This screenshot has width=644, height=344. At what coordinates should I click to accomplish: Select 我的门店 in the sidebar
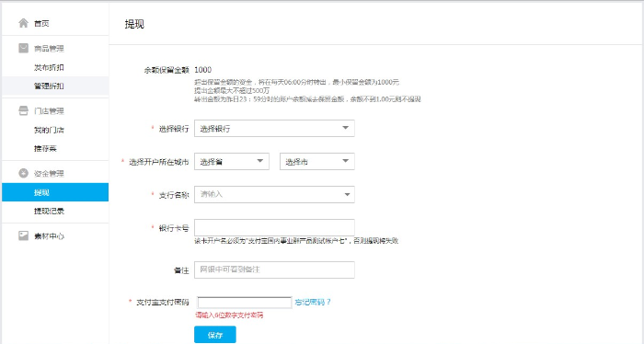click(x=49, y=130)
